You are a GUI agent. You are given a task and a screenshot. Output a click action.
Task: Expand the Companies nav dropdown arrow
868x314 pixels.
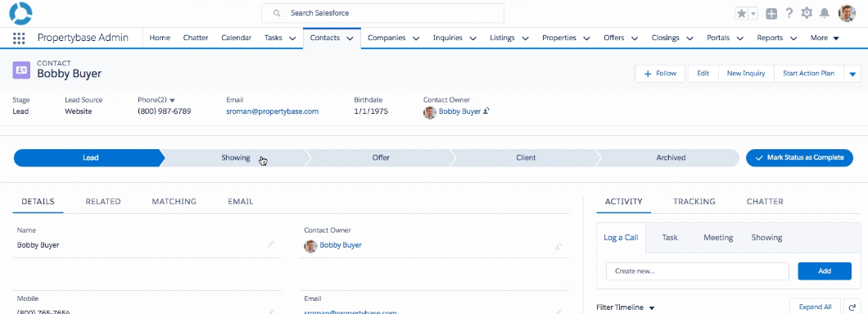pyautogui.click(x=416, y=39)
